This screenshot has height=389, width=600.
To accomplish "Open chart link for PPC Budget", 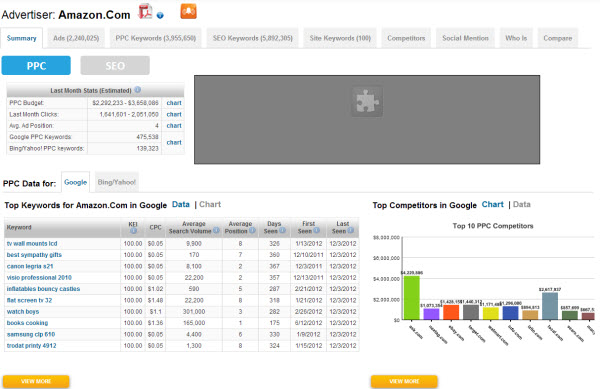I will point(174,103).
